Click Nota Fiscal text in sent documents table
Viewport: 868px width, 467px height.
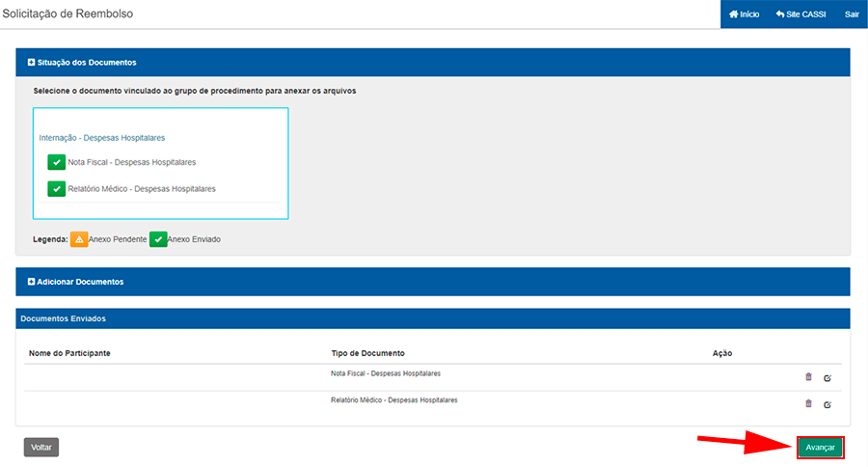pyautogui.click(x=386, y=374)
